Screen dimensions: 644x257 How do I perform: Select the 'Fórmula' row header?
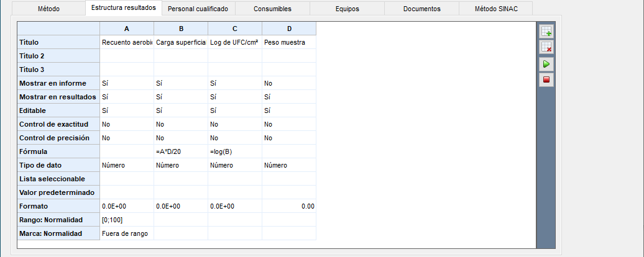pos(58,151)
